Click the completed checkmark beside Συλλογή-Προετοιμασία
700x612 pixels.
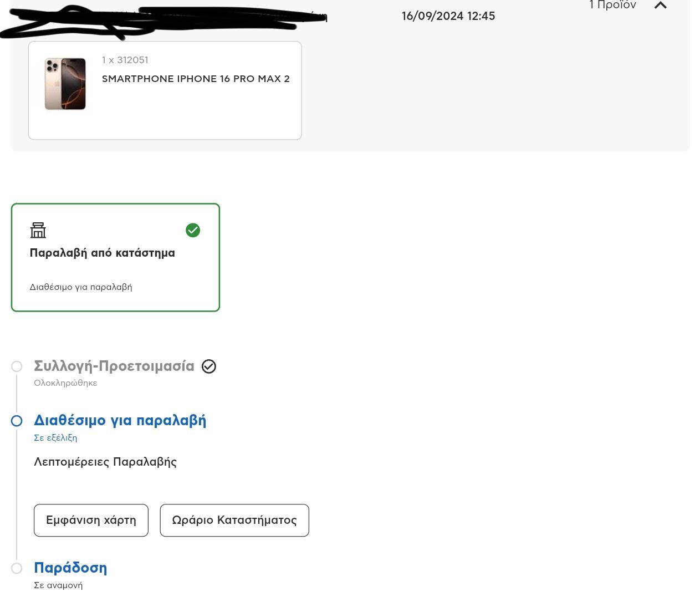tap(209, 366)
